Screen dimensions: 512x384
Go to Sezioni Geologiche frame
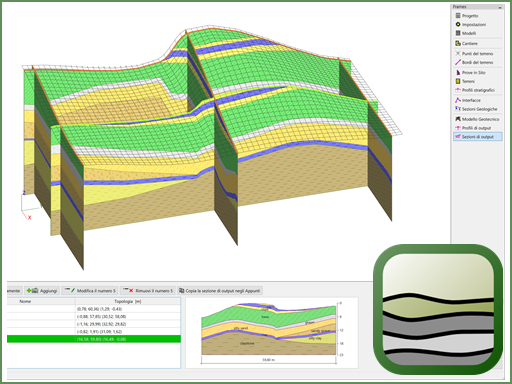pyautogui.click(x=477, y=109)
